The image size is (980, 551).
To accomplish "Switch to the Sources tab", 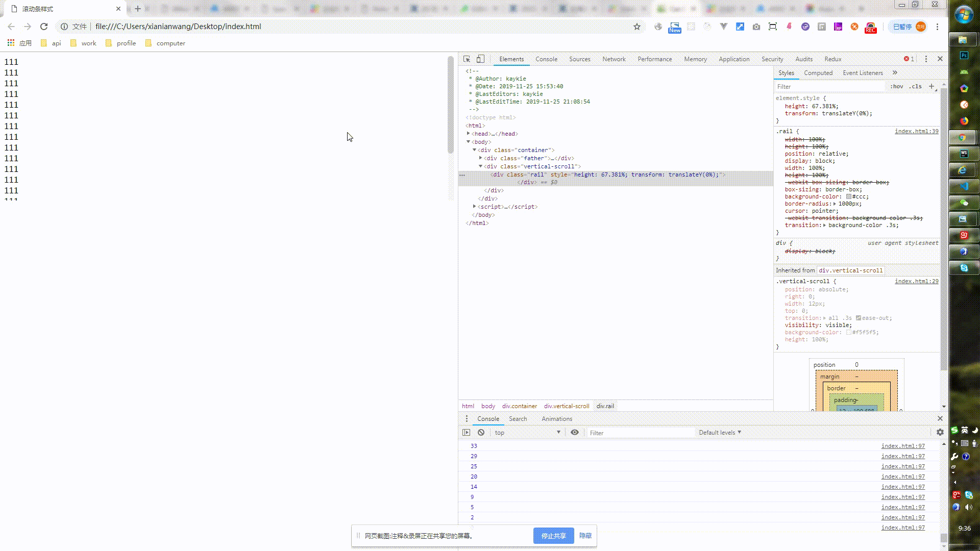I will (x=580, y=59).
